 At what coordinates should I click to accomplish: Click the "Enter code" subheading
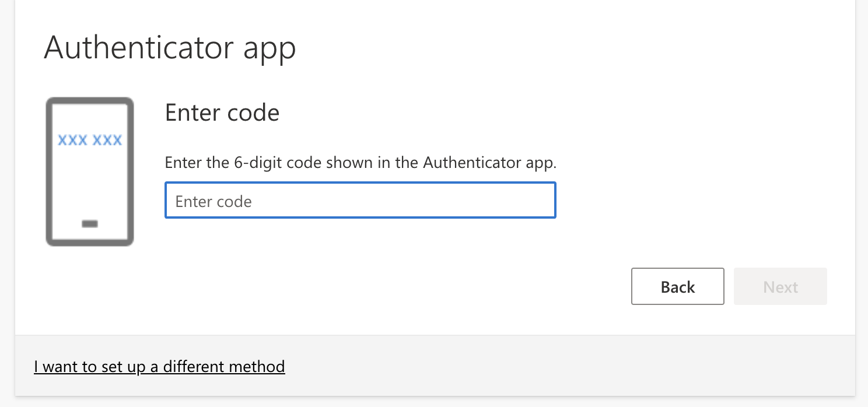[x=222, y=113]
